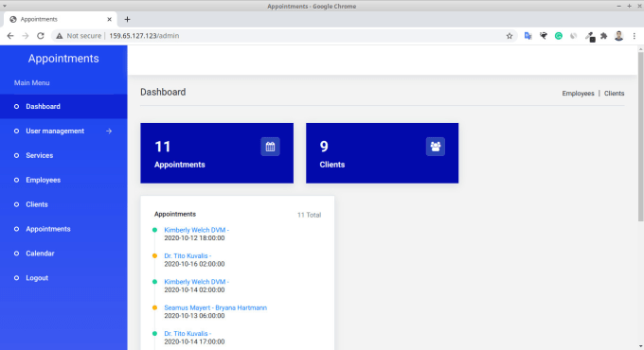The height and width of the screenshot is (350, 644).
Task: Click the 11 Appointments summary card
Action: click(x=217, y=153)
